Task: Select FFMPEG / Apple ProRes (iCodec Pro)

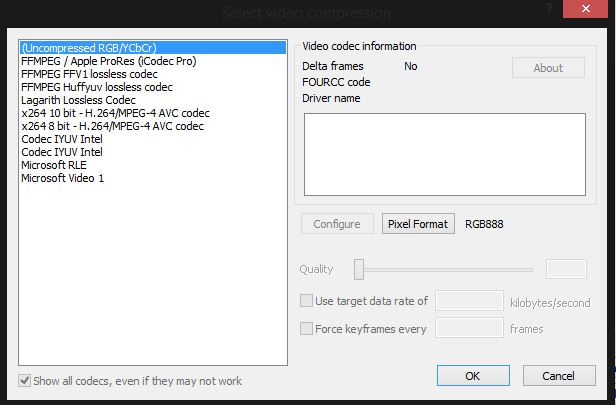Action: click(108, 61)
